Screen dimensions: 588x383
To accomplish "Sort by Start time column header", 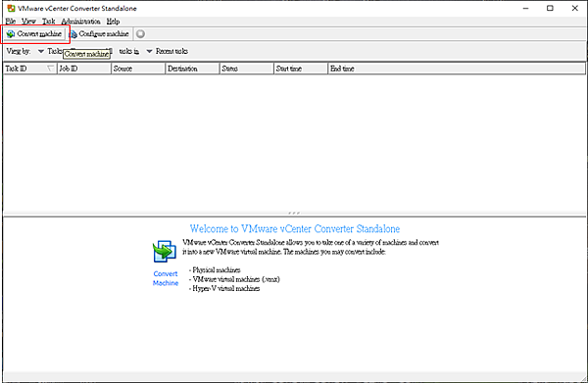I will (x=301, y=69).
